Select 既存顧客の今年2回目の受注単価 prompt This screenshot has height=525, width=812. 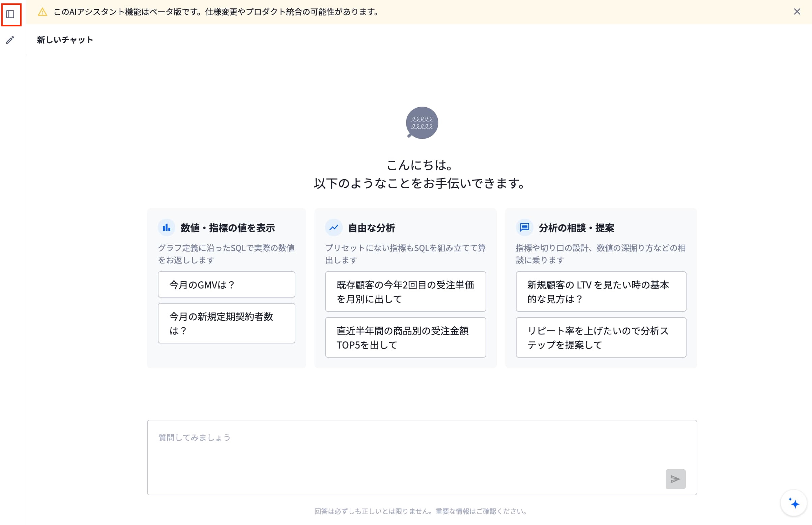(x=405, y=292)
